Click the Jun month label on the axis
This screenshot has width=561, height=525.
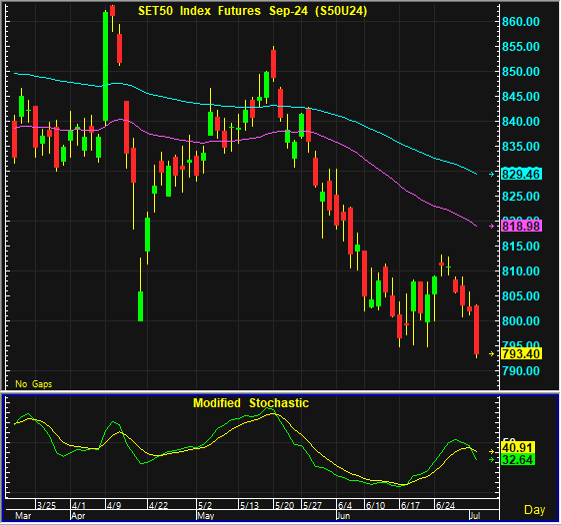343,516
